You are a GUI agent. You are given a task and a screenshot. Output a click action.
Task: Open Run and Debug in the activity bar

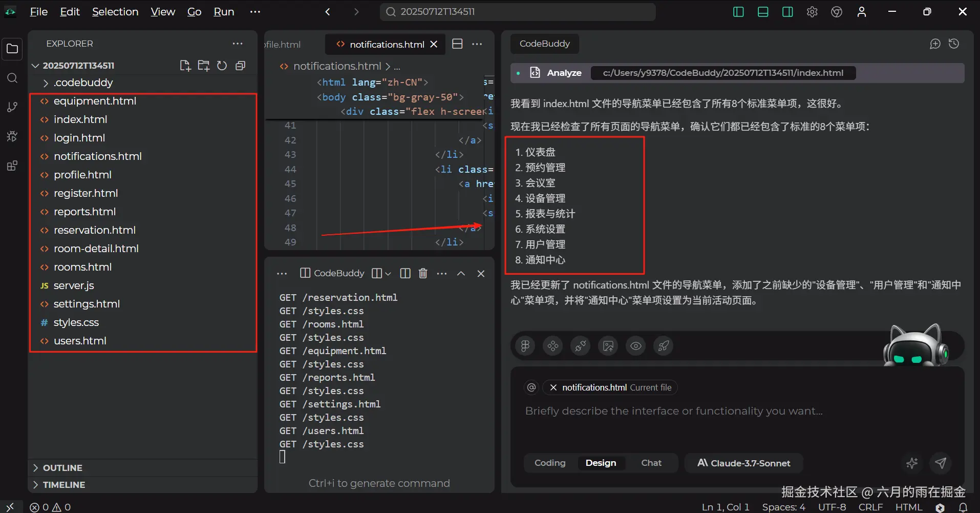pos(12,136)
